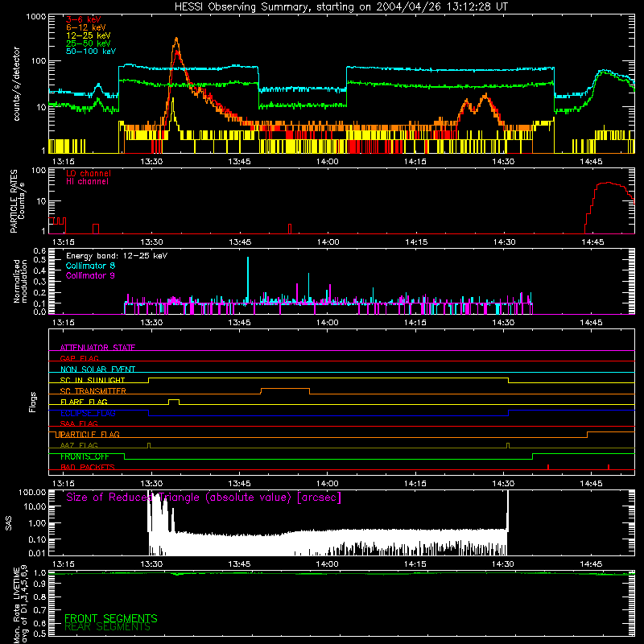Click the AAZ_FLAG label

(79, 445)
